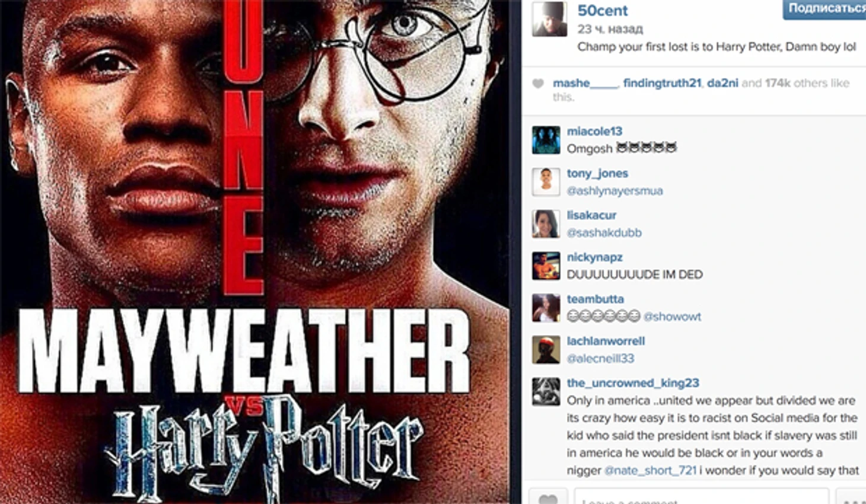Click nickynapz avatar icon
The image size is (866, 504).
(x=546, y=266)
